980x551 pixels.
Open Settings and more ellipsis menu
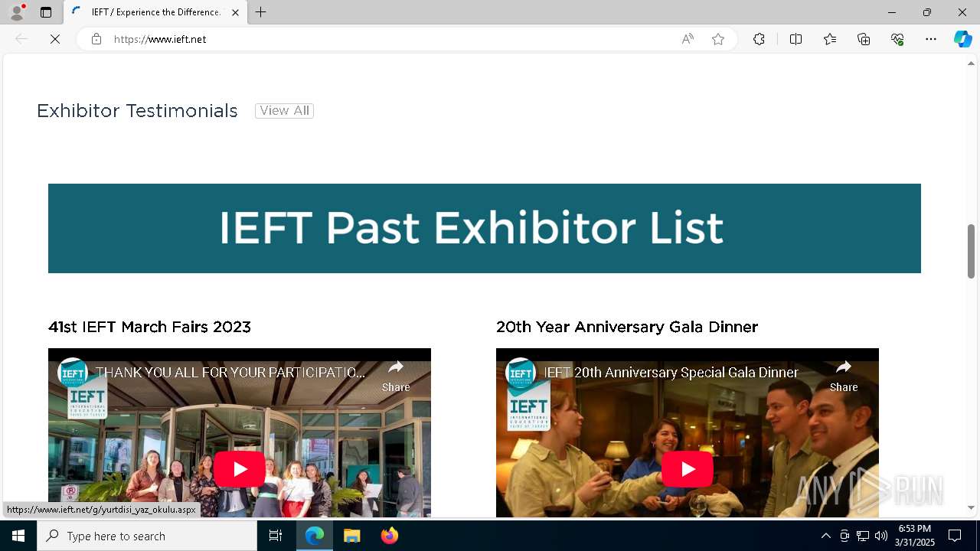pos(931,39)
